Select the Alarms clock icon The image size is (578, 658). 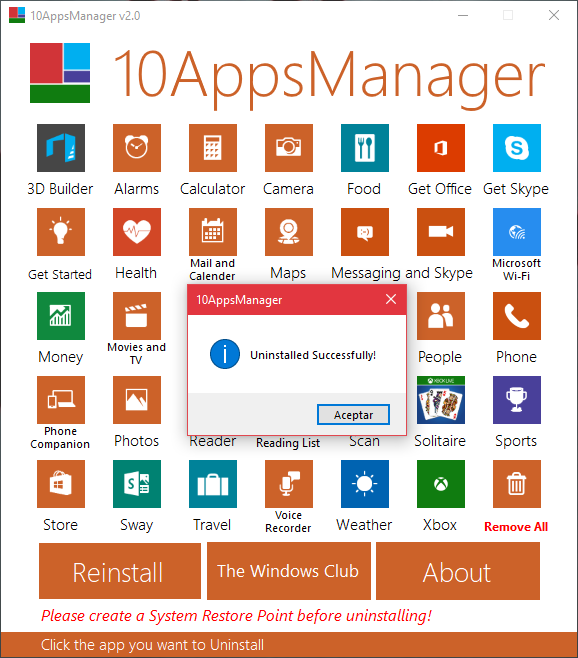pos(137,148)
